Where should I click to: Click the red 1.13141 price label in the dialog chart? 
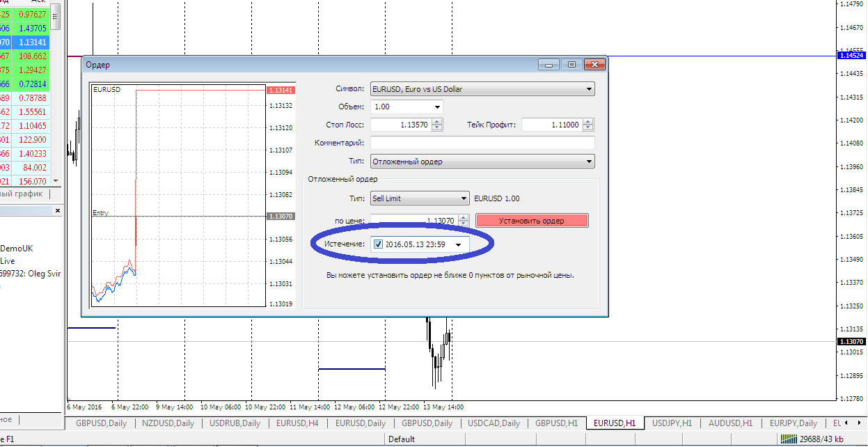click(281, 90)
